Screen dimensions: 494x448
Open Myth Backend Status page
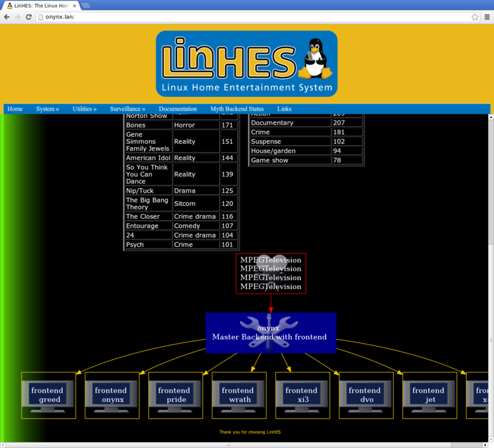click(x=237, y=109)
